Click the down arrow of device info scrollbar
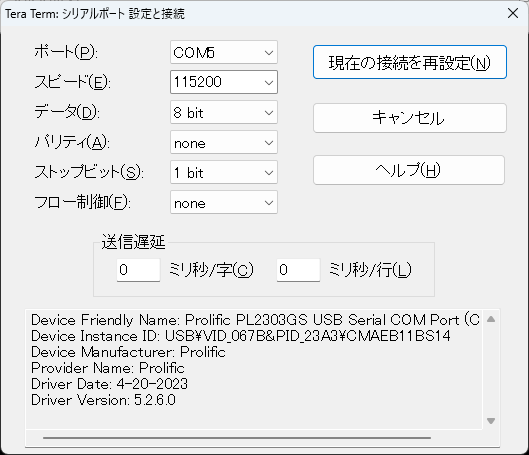This screenshot has height=455, width=529. click(x=491, y=421)
